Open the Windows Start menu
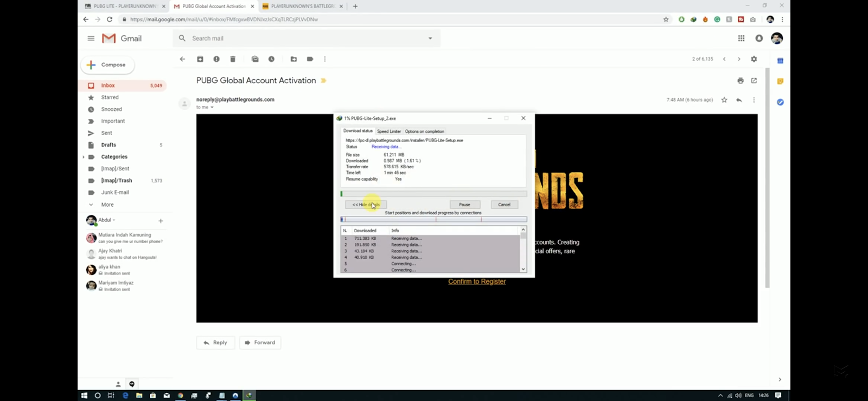 84,396
